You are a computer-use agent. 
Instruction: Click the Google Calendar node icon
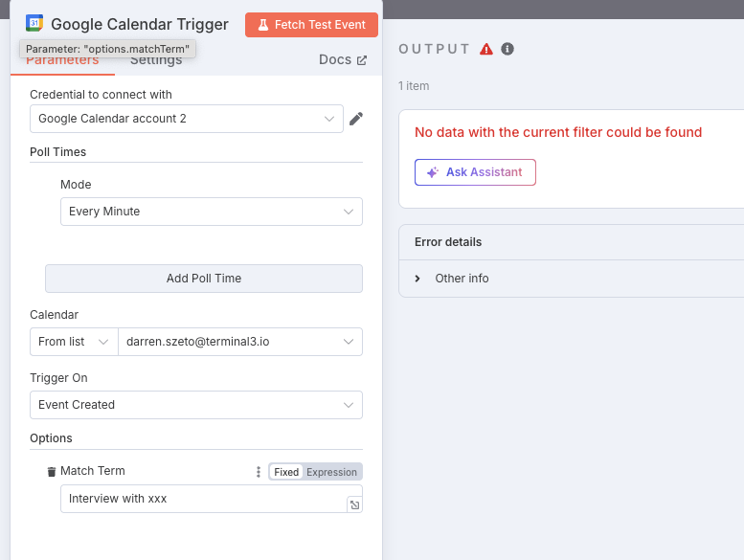pos(34,24)
